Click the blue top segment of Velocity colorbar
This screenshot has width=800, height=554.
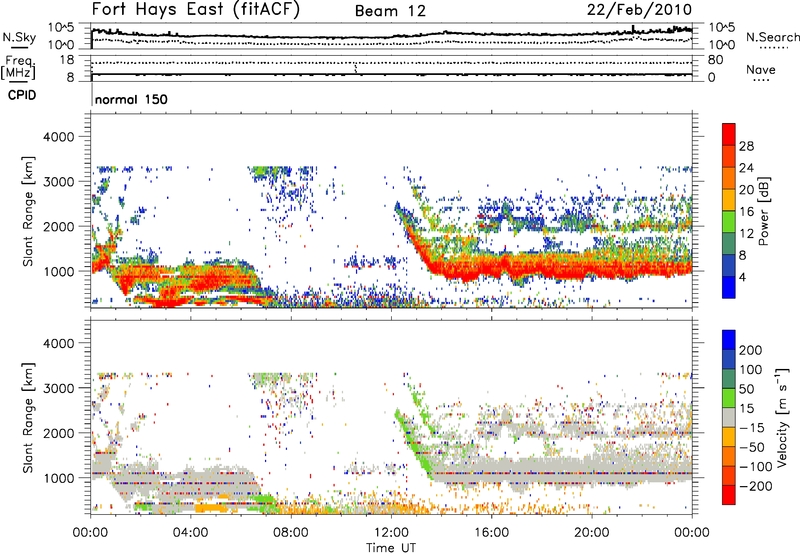click(x=729, y=340)
